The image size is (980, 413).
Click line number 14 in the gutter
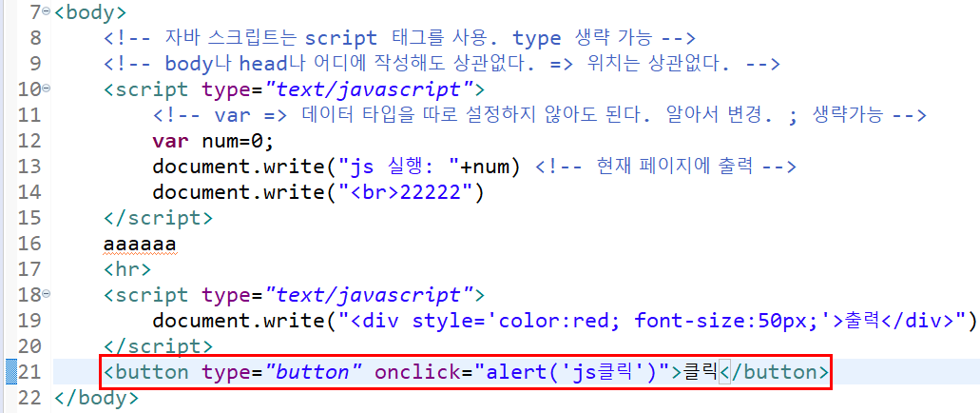click(x=29, y=192)
